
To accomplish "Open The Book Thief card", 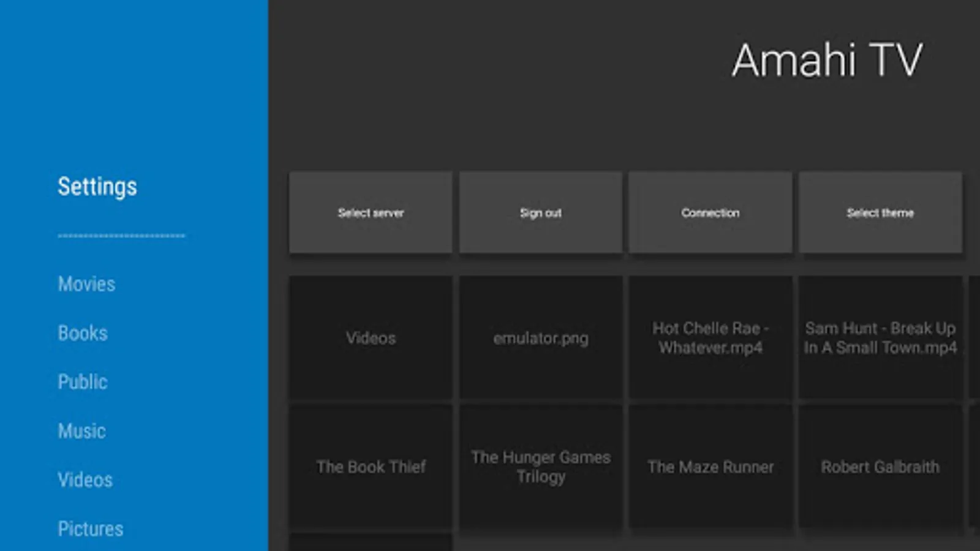I will (371, 467).
